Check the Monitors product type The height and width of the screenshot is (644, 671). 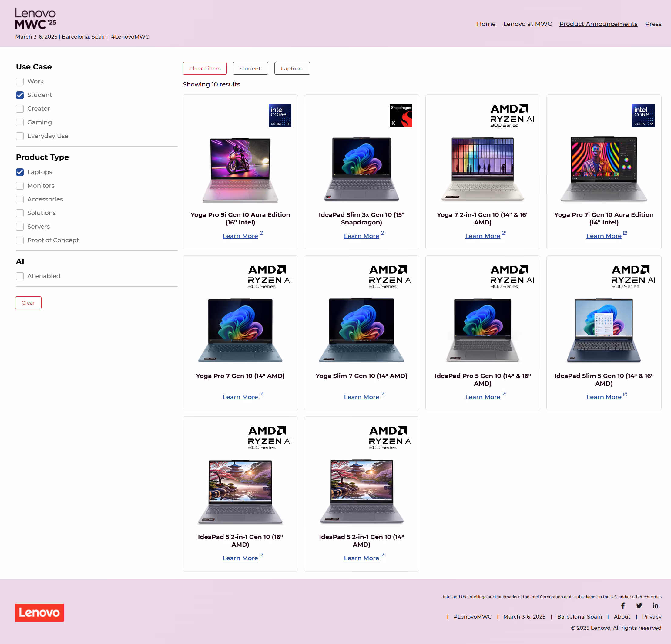[20, 186]
